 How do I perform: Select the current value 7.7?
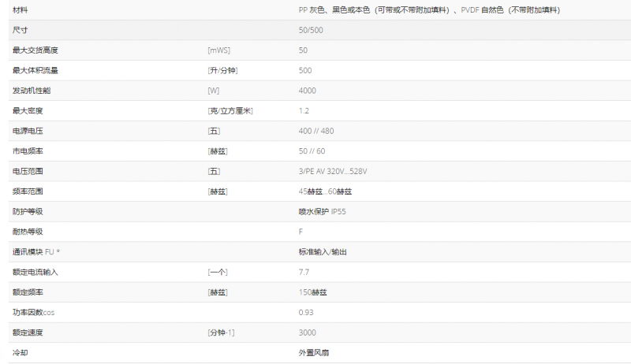pyautogui.click(x=304, y=272)
